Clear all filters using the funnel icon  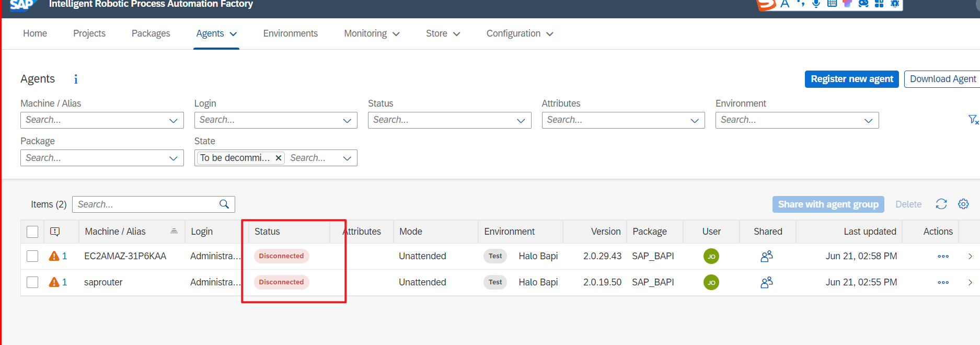tap(973, 120)
